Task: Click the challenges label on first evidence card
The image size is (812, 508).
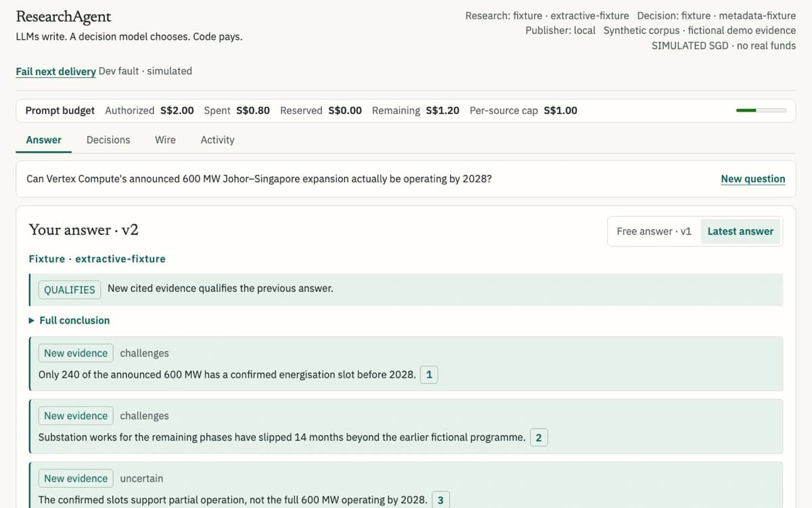Action: coord(144,353)
